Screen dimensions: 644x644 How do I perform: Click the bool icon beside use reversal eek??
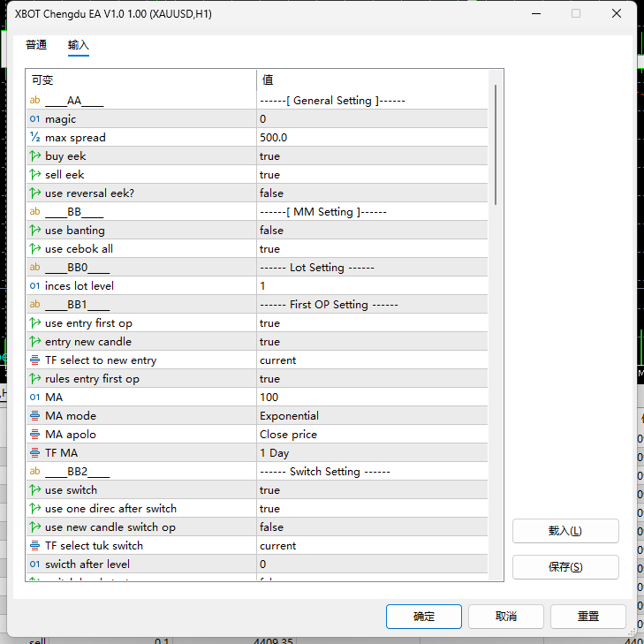tap(35, 193)
